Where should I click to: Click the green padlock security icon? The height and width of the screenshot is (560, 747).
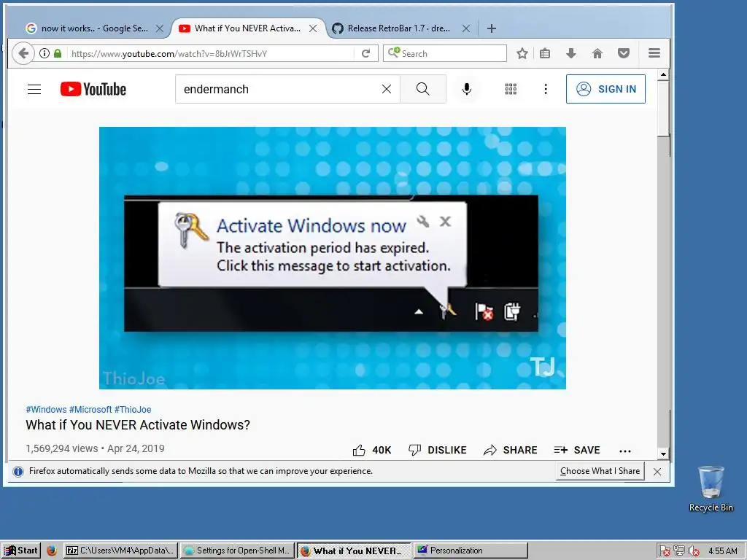58,53
